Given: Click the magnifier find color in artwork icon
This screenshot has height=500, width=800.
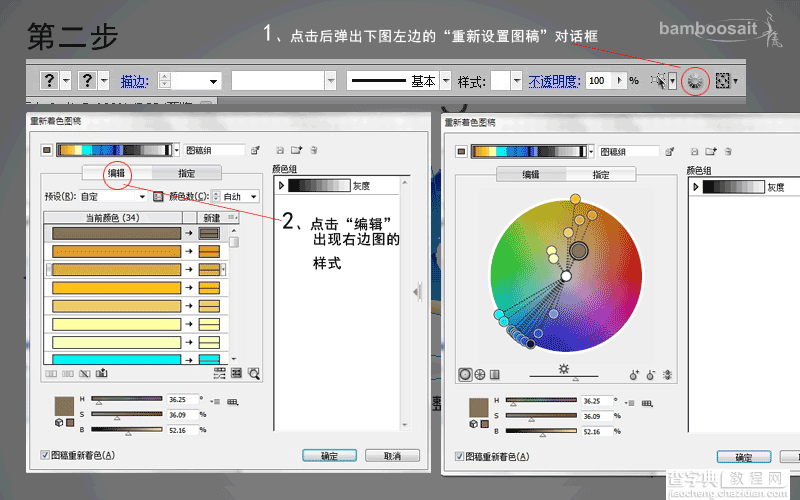Looking at the screenshot, I should pos(254,373).
